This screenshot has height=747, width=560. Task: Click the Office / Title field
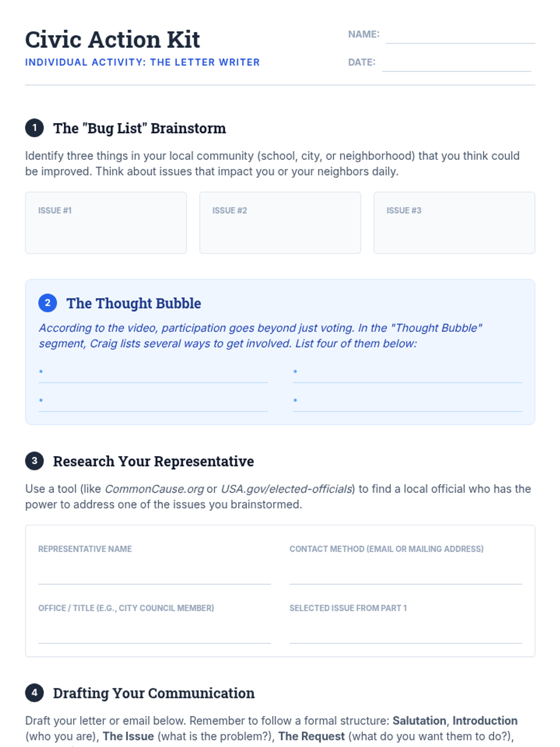point(154,634)
